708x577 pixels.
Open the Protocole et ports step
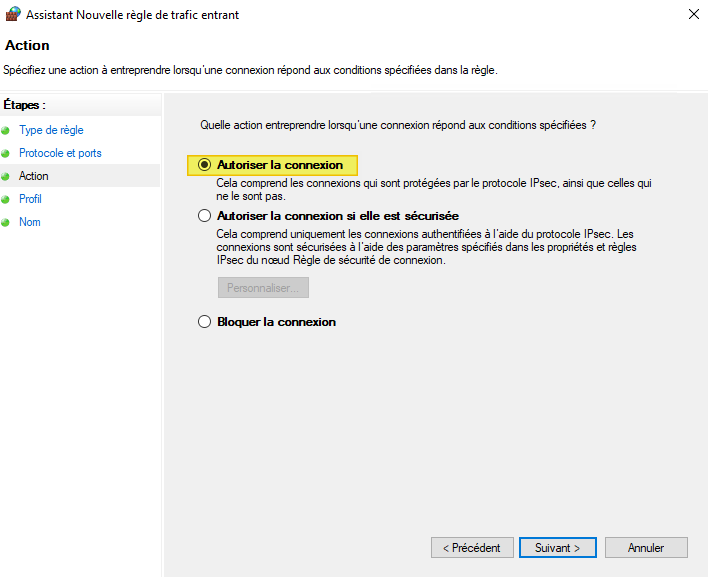click(60, 153)
